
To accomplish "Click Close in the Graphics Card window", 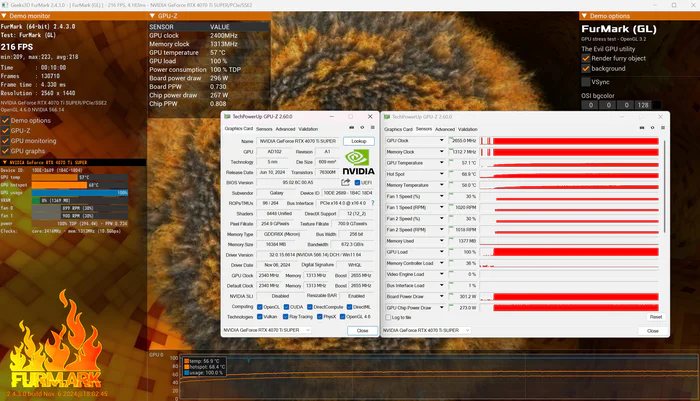I will pyautogui.click(x=362, y=330).
